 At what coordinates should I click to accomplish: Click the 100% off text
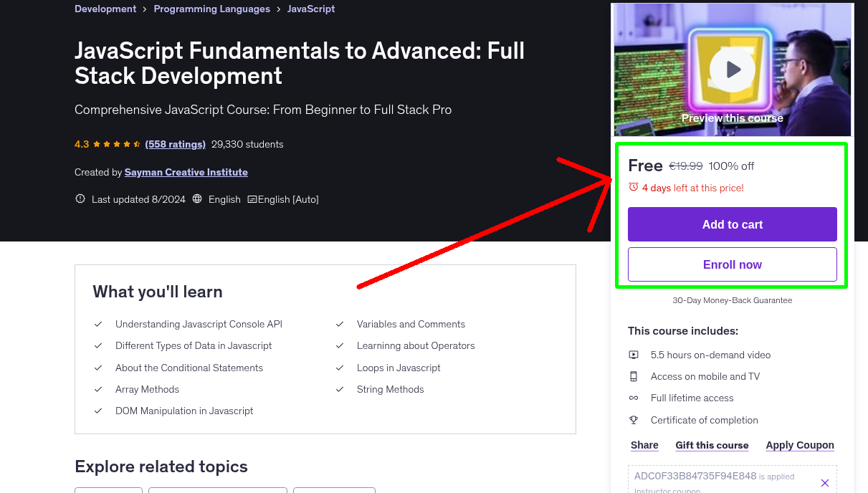click(731, 166)
